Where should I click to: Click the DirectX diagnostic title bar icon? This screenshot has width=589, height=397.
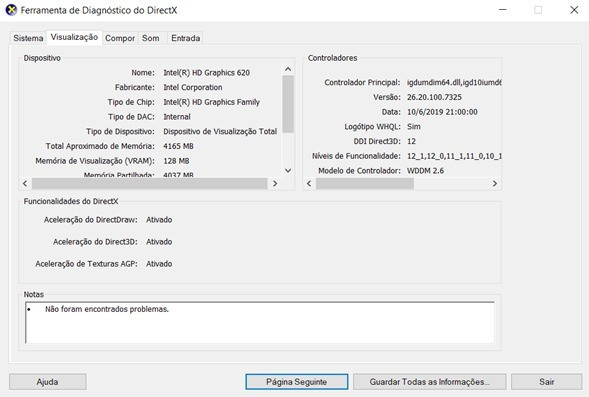(x=11, y=10)
